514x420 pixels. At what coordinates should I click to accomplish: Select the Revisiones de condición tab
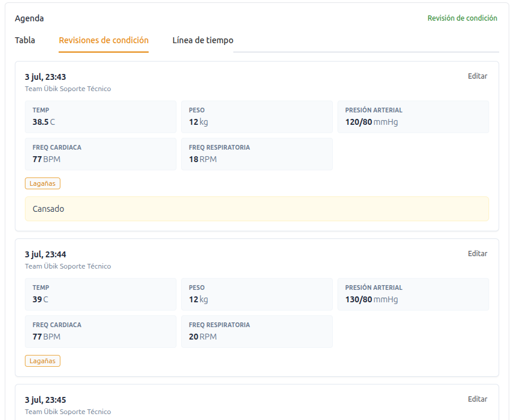coord(104,40)
